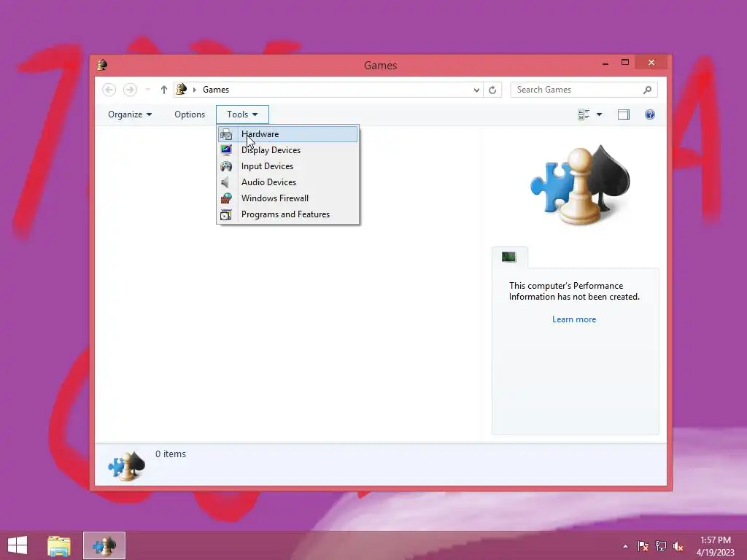The image size is (747, 560).
Task: Click the muted volume tray icon
Action: (x=678, y=546)
